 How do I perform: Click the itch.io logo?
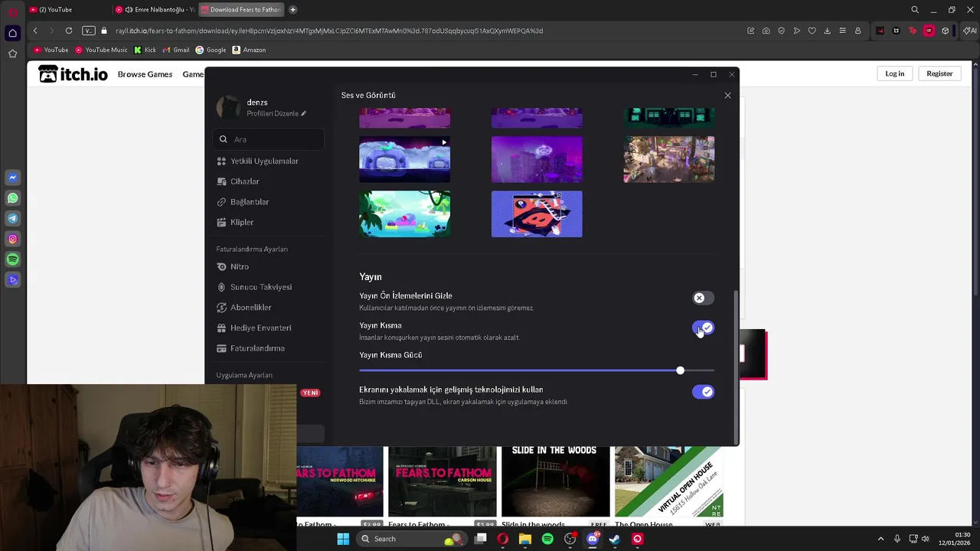73,74
